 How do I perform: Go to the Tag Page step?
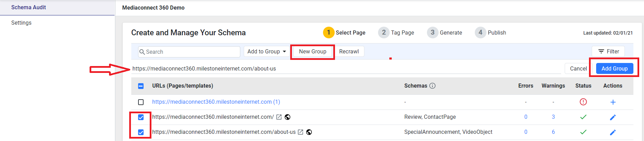(396, 33)
